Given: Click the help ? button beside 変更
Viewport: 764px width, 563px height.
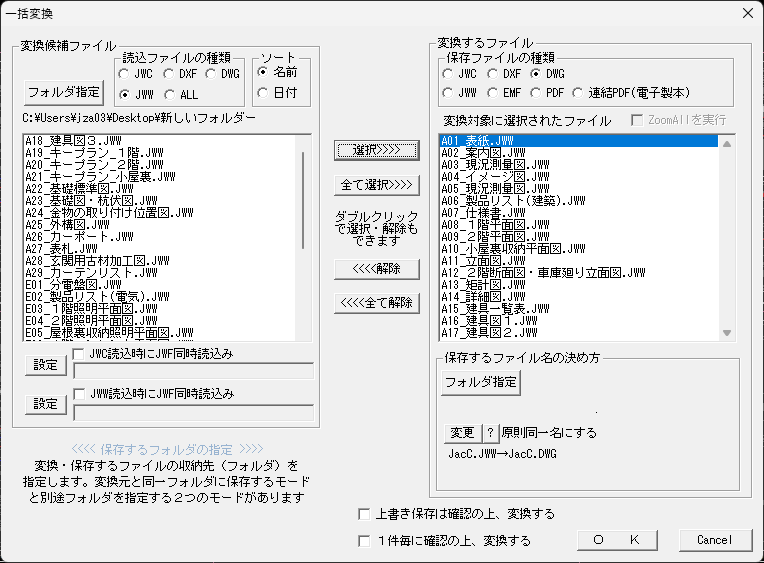Looking at the screenshot, I should pyautogui.click(x=491, y=433).
